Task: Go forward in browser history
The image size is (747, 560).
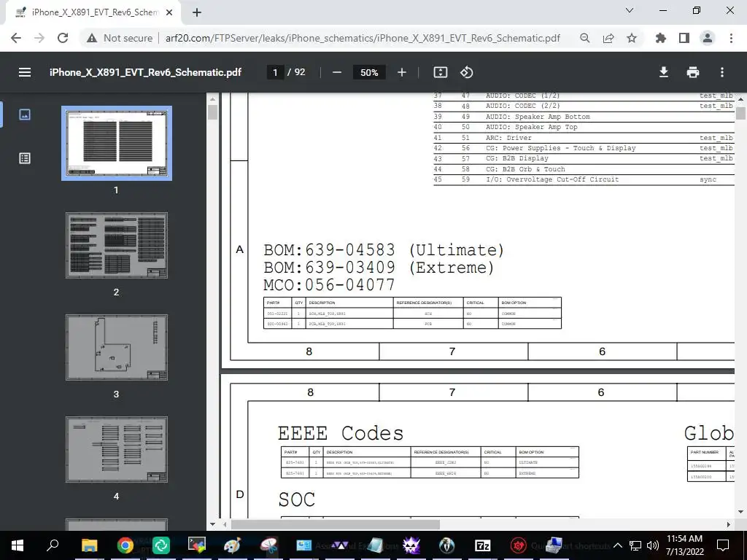Action: click(x=39, y=38)
